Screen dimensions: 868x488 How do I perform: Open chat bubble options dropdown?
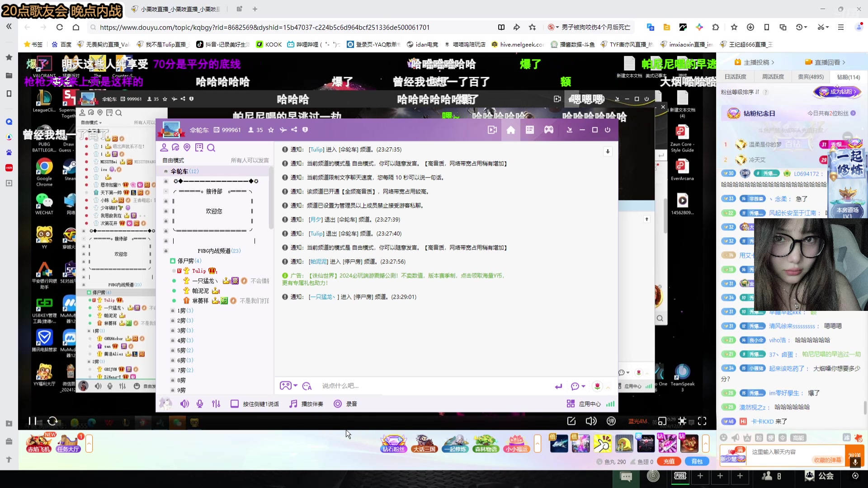[x=578, y=386]
